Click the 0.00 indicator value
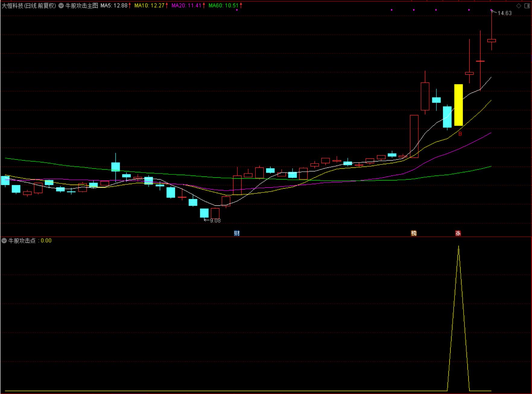Image resolution: width=532 pixels, height=394 pixels. click(x=46, y=241)
